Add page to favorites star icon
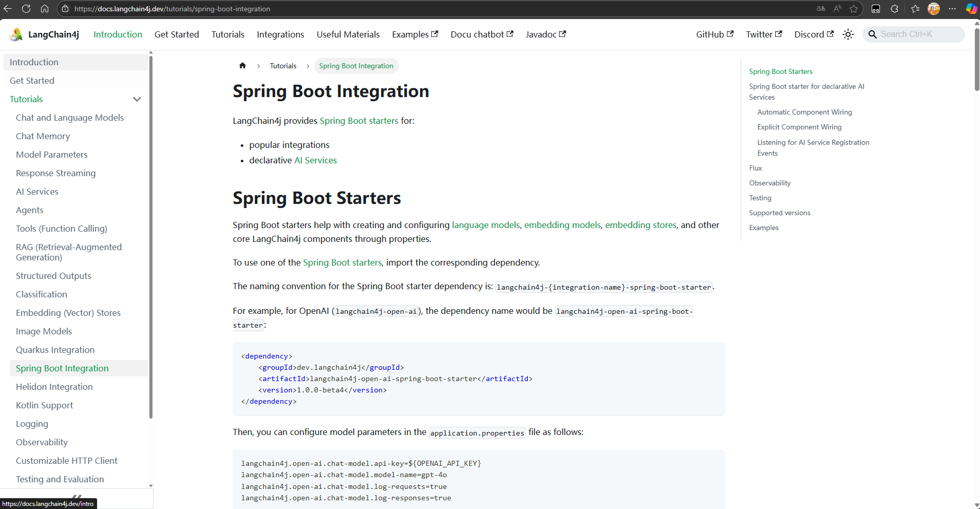 854,9
